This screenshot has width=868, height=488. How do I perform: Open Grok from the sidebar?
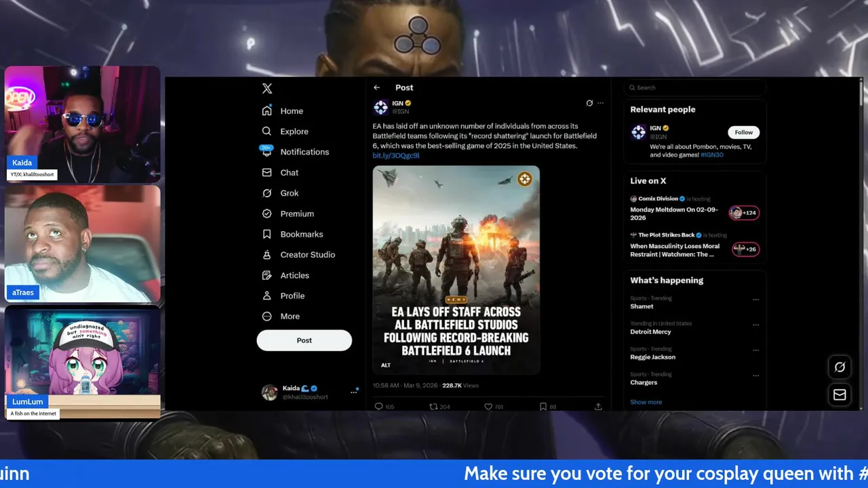(x=280, y=193)
